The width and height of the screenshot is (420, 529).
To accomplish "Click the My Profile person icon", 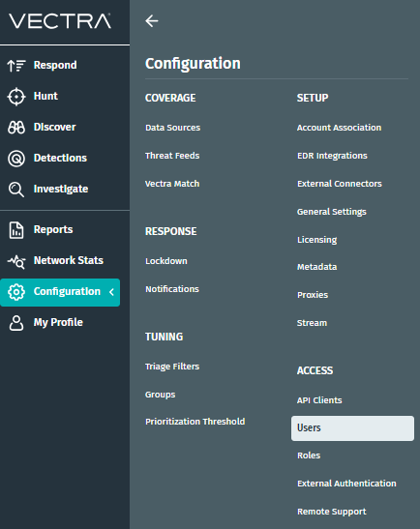I will [x=16, y=323].
